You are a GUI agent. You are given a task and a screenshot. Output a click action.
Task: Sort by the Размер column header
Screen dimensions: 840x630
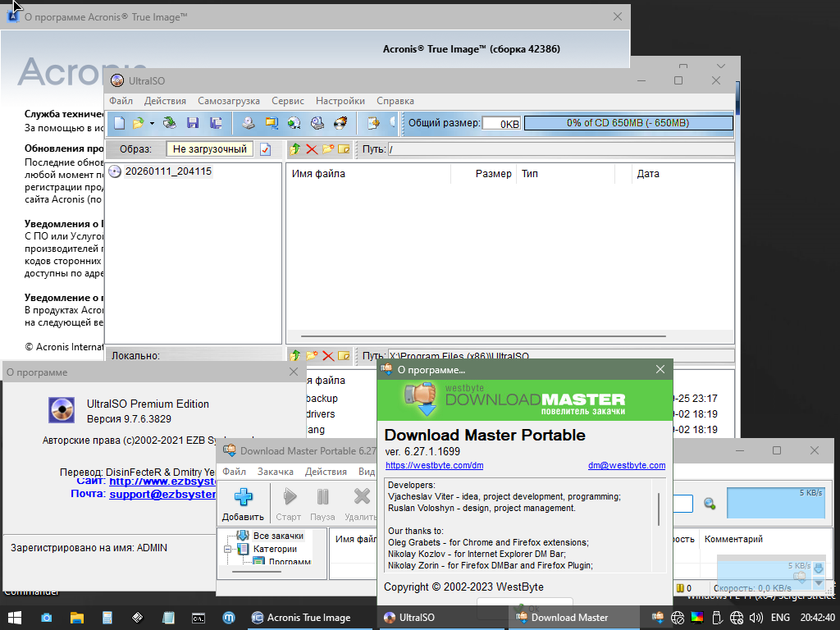(484, 174)
